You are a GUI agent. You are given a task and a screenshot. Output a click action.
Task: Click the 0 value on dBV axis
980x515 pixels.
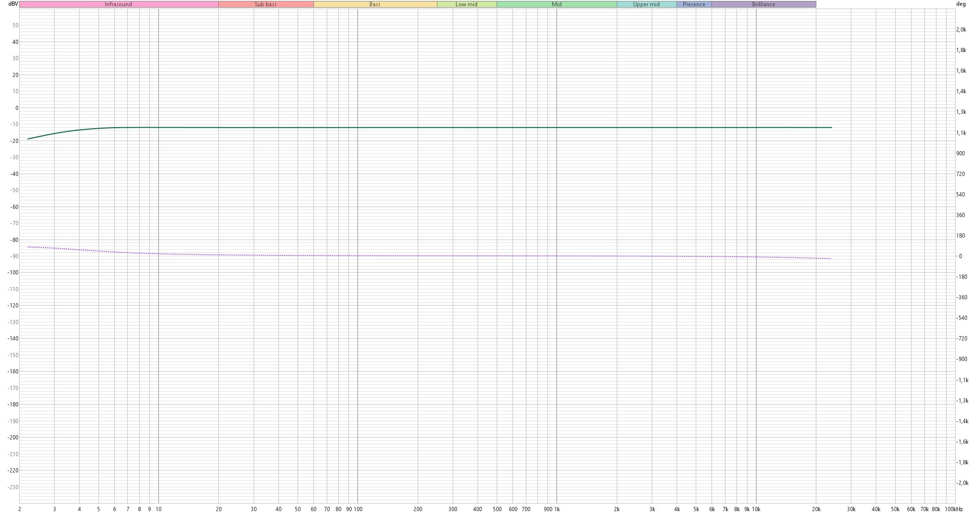(17, 108)
